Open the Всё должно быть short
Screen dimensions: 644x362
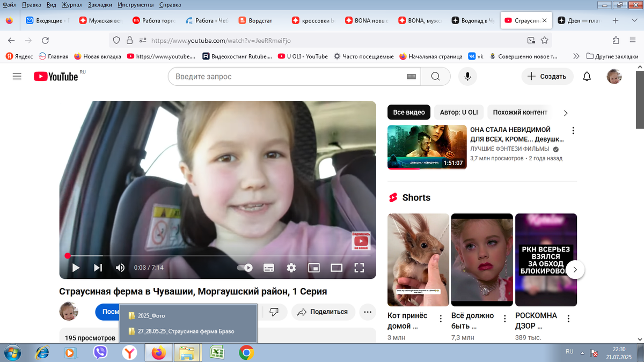pyautogui.click(x=482, y=260)
